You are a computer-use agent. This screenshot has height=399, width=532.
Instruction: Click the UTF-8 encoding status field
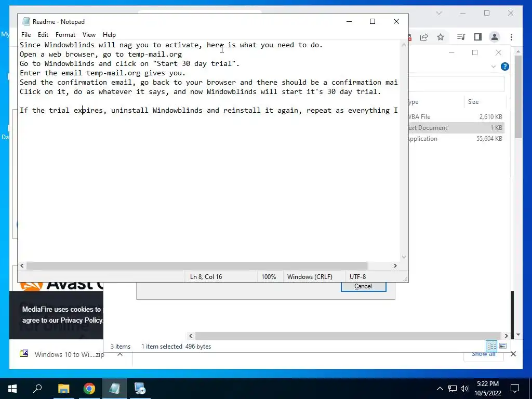point(357,277)
